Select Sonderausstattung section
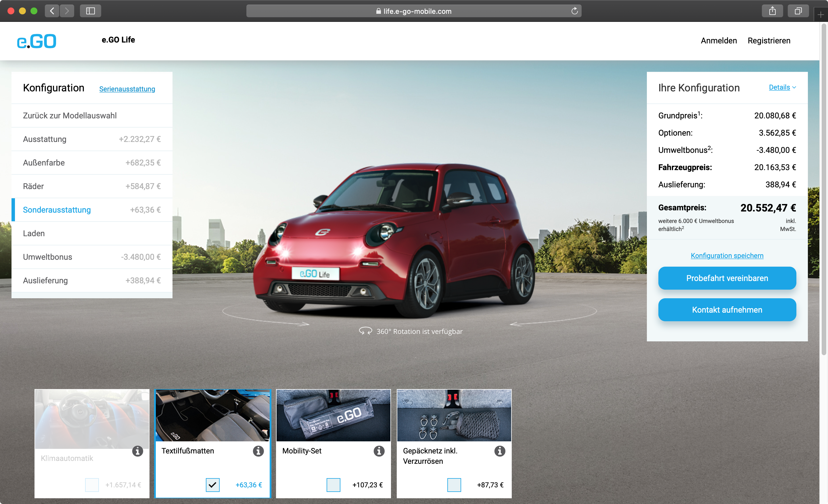 coord(92,210)
